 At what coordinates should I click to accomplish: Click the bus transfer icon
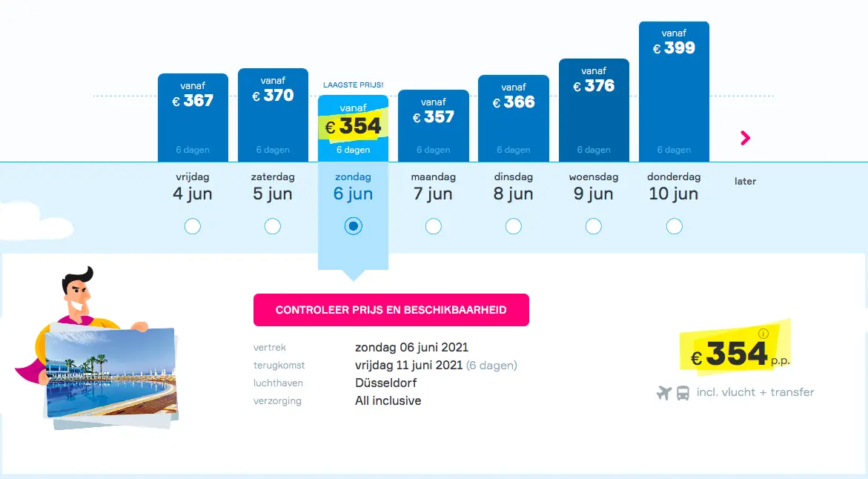point(683,392)
